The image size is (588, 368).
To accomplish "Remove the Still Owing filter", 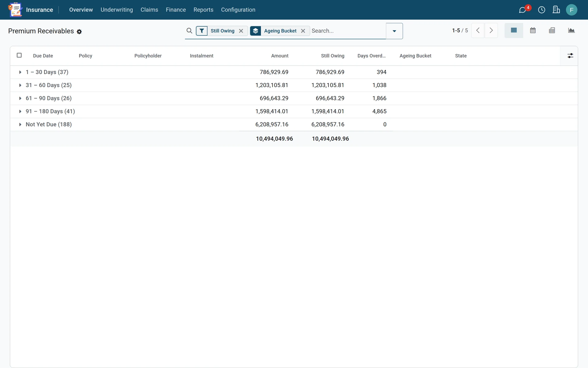I will pyautogui.click(x=241, y=31).
